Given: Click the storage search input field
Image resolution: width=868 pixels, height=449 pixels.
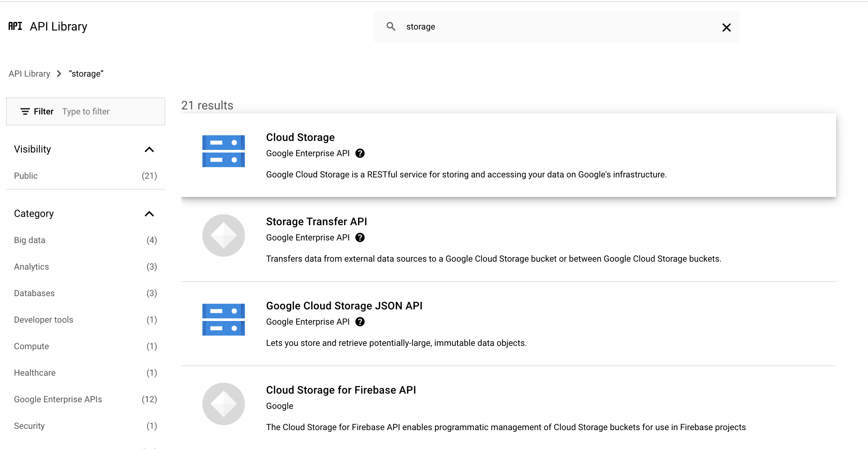Looking at the screenshot, I should click(556, 27).
